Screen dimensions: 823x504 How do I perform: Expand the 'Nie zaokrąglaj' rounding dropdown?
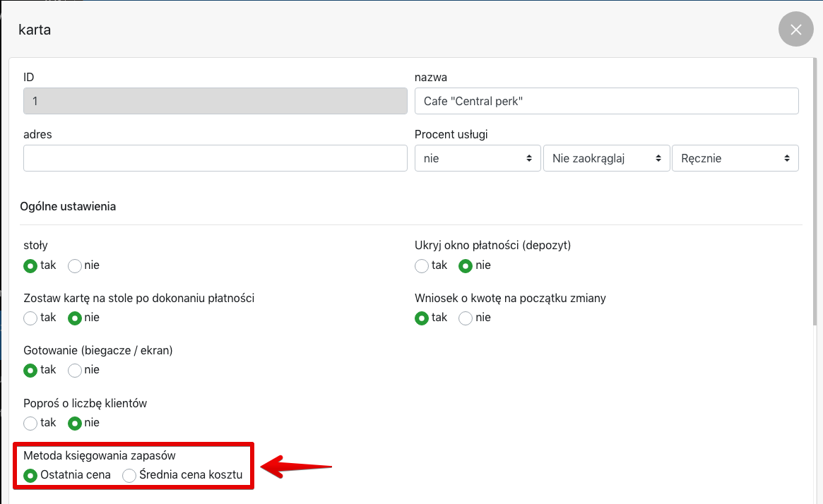point(606,158)
